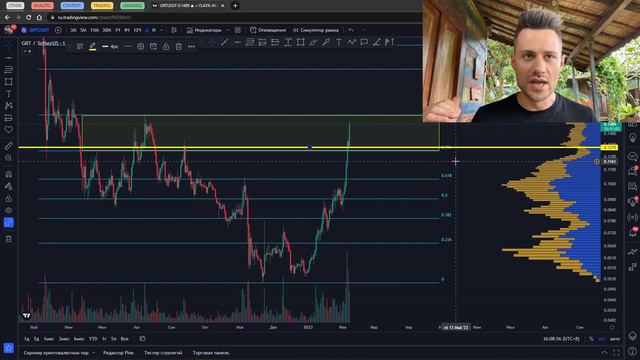
Task: Pick the rectangle tool from favorites toolbar
Action: click(x=300, y=42)
